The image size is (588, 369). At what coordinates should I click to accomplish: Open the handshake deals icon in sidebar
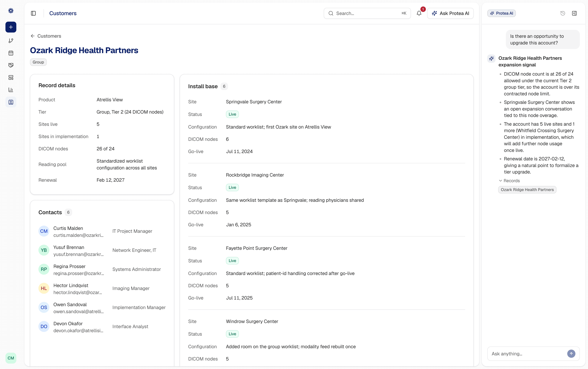[x=11, y=65]
